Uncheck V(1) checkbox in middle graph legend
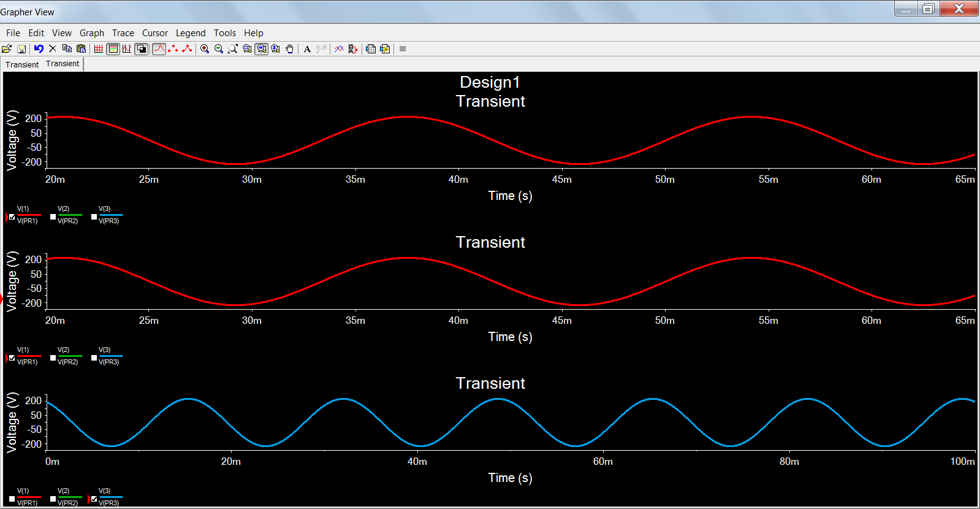This screenshot has width=980, height=509. [x=12, y=358]
